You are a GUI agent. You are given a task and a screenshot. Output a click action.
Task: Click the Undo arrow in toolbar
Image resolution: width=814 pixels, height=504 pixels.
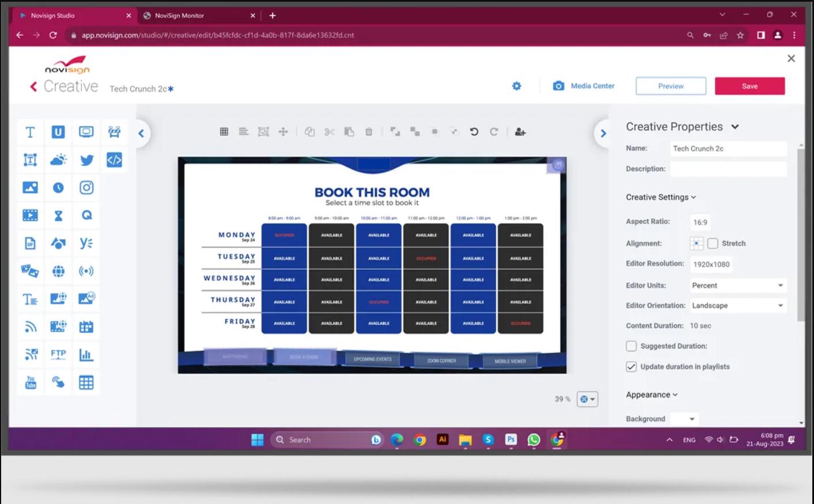[474, 132]
